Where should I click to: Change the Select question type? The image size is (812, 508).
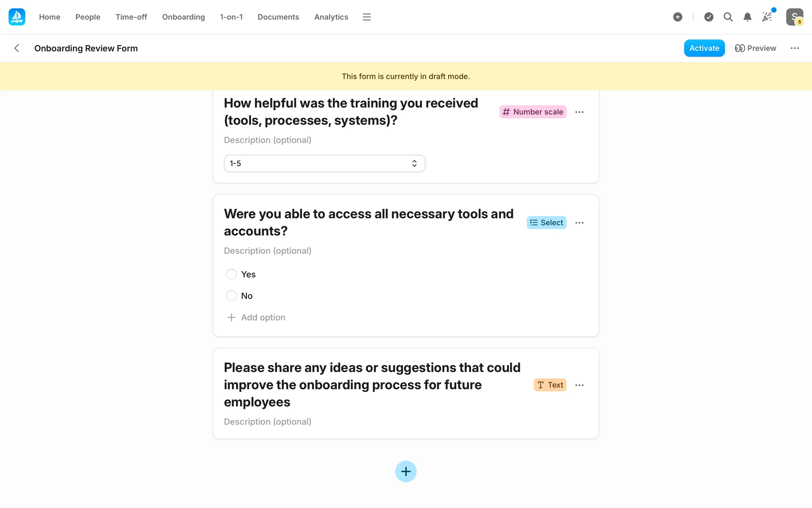click(546, 223)
